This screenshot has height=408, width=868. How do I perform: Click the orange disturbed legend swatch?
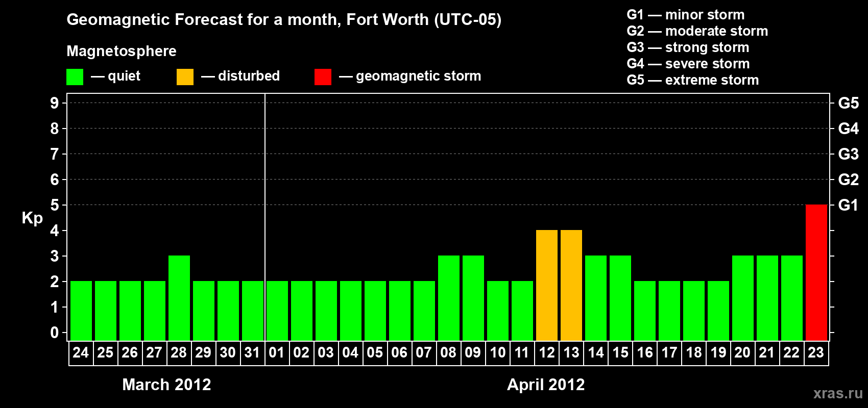pos(185,77)
